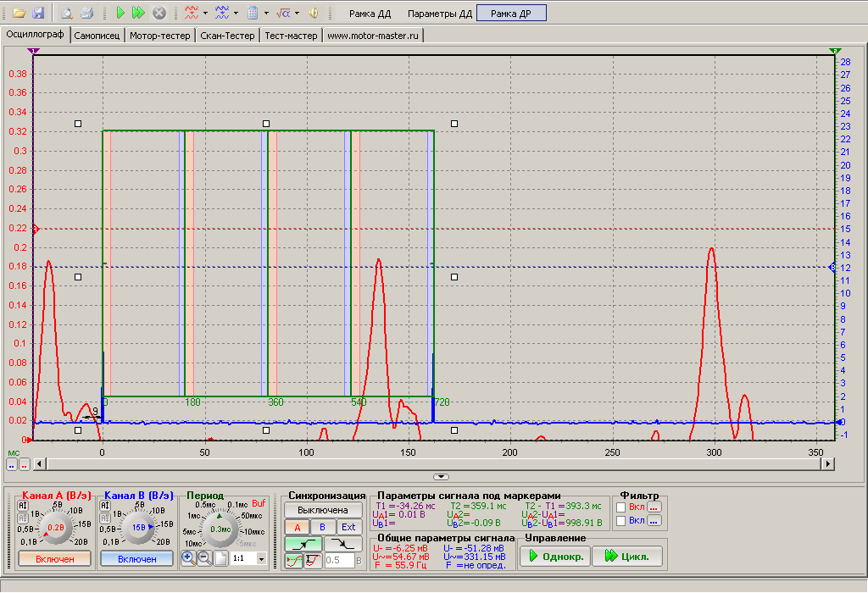Screen dimensions: 868x593
Task: Click the green marker 2 flag on the graph's top edge
Action: point(835,51)
